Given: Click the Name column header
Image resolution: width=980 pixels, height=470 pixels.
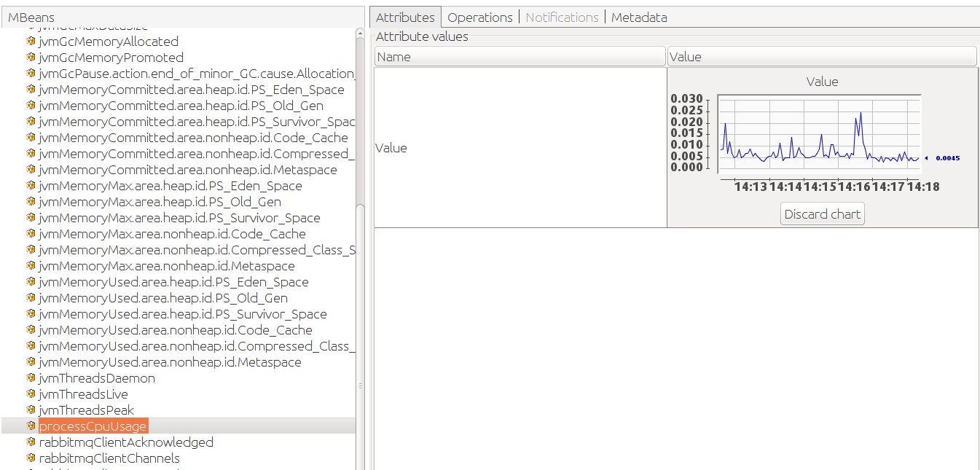Looking at the screenshot, I should click(519, 55).
